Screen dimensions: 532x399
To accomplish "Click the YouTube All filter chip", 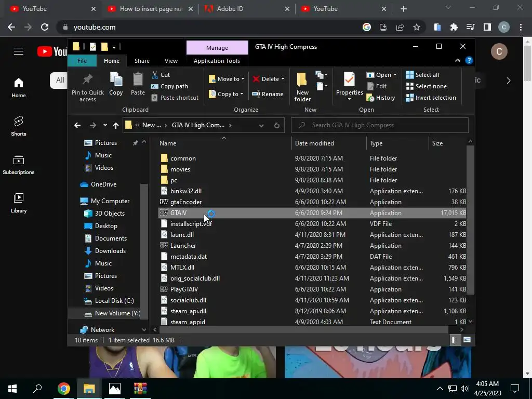I will 60,80.
